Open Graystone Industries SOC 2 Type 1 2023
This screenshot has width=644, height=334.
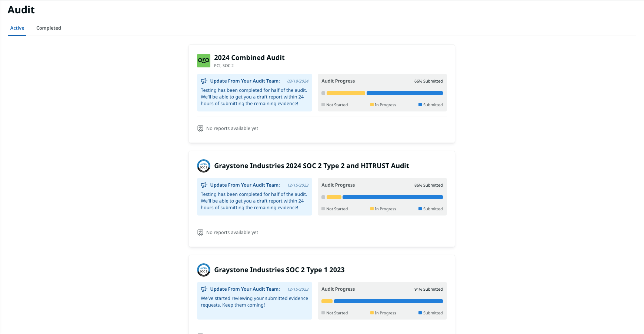point(279,270)
